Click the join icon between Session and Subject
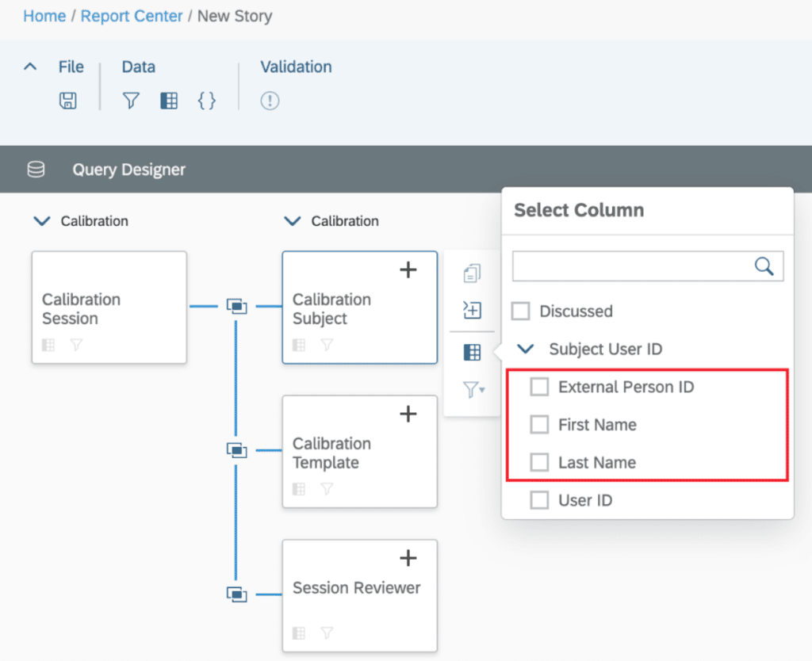The height and width of the screenshot is (661, 812). pyautogui.click(x=236, y=306)
